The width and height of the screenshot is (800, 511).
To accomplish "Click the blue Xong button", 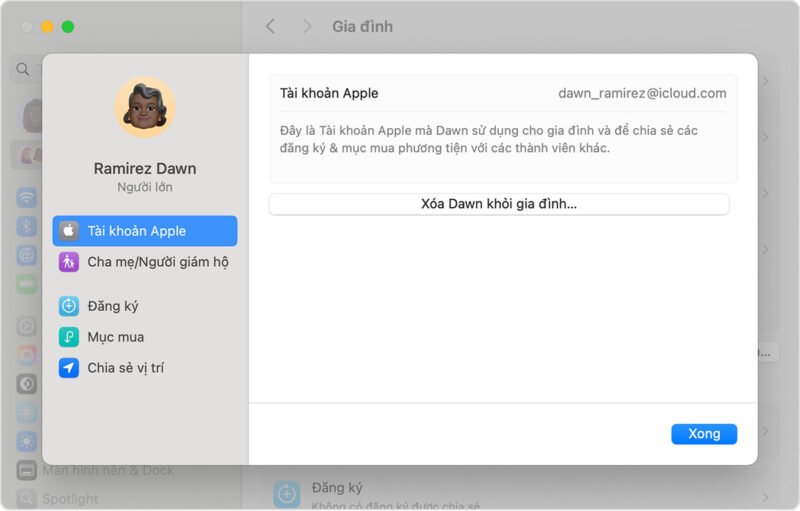I will click(x=704, y=434).
